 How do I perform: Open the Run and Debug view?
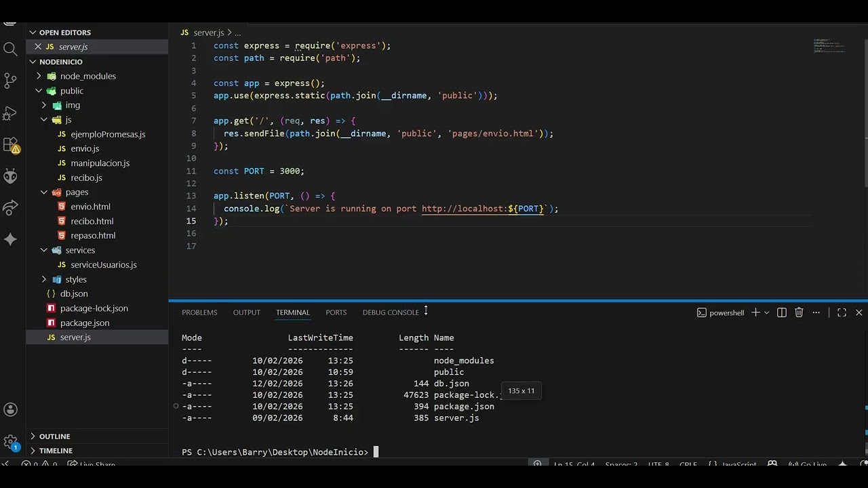tap(10, 113)
